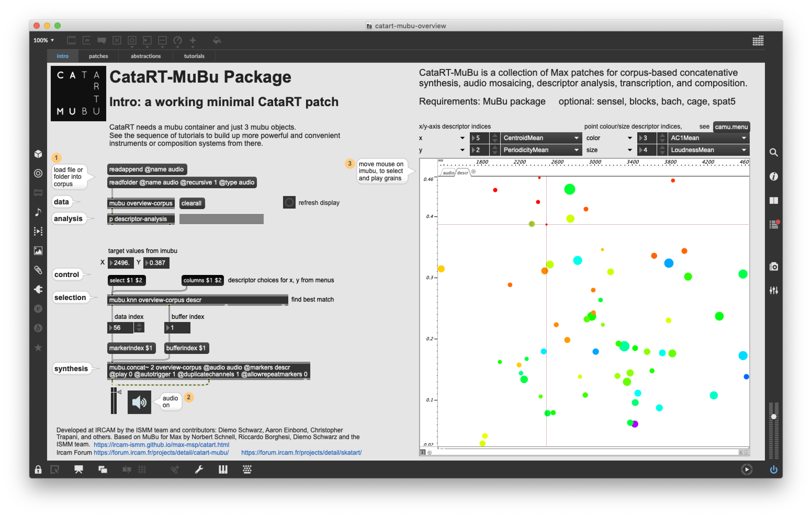Open the ircam-ismm.github.io catart link
Screen dimensions: 812x517
click(x=161, y=445)
